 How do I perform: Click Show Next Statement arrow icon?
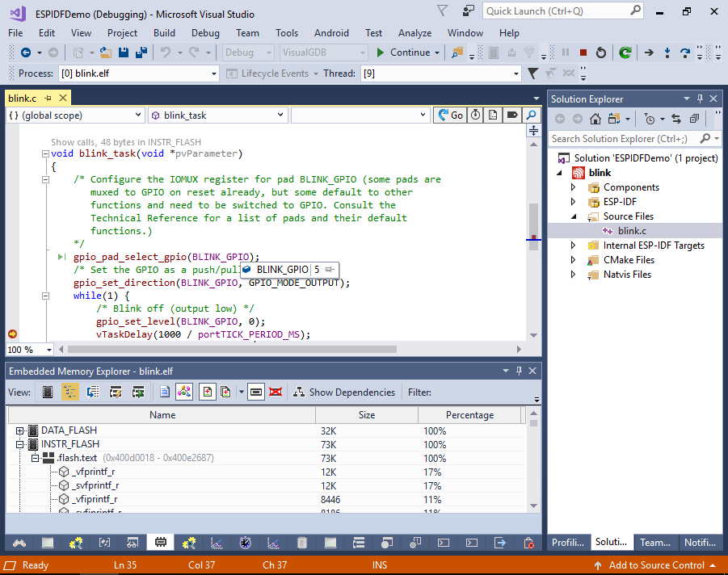pyautogui.click(x=649, y=52)
